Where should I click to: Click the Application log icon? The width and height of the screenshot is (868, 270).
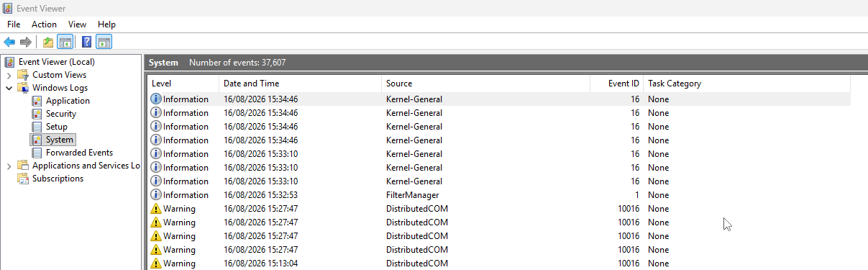(37, 101)
